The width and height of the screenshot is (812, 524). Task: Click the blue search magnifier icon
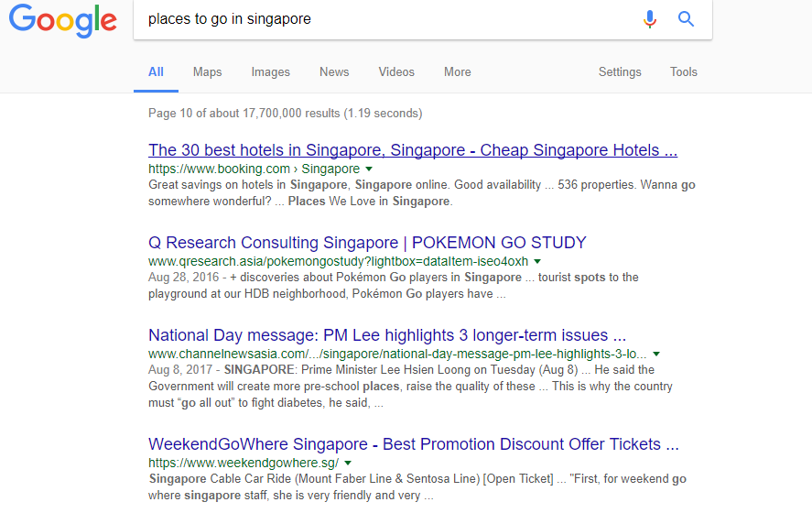click(x=687, y=19)
